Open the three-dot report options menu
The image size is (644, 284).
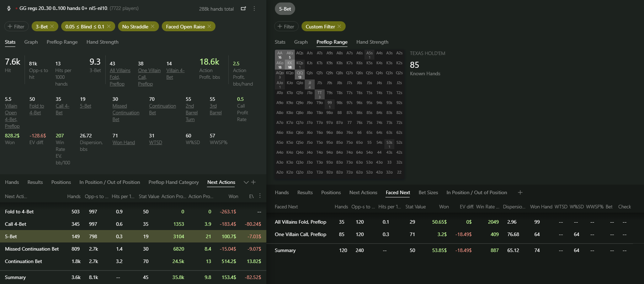[254, 9]
